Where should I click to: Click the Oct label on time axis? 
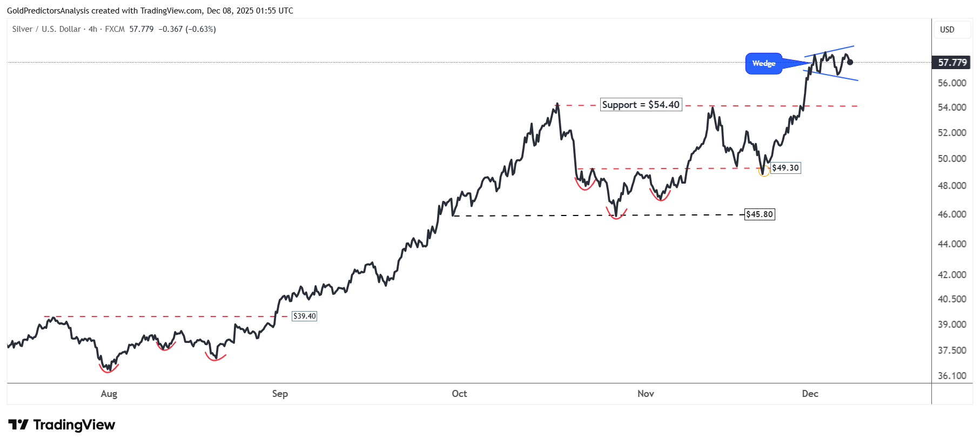[459, 394]
